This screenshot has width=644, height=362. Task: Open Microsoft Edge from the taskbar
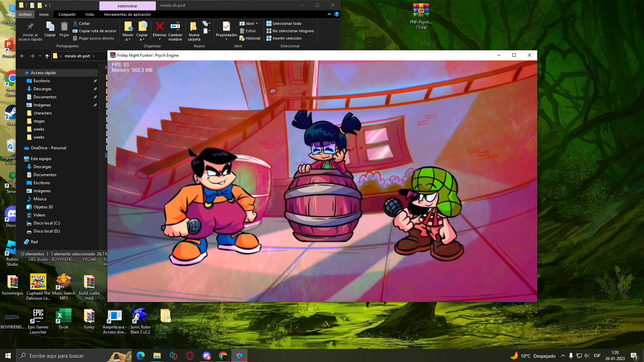(x=141, y=356)
